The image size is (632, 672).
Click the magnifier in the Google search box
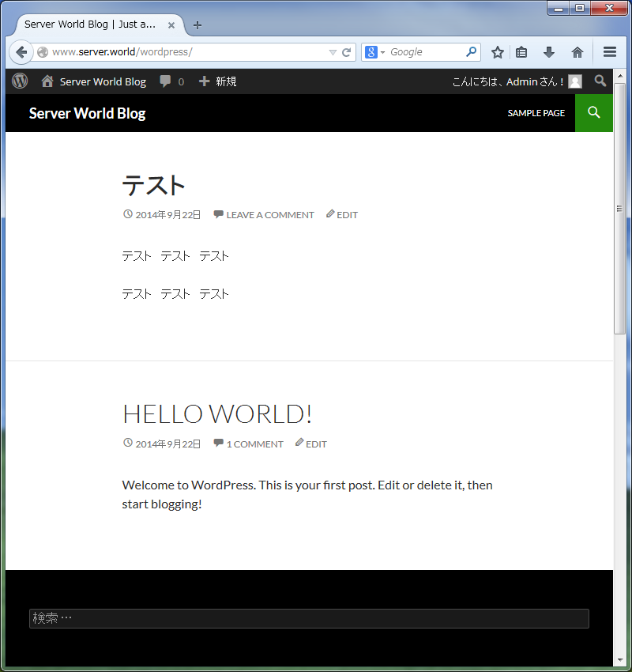pos(471,52)
